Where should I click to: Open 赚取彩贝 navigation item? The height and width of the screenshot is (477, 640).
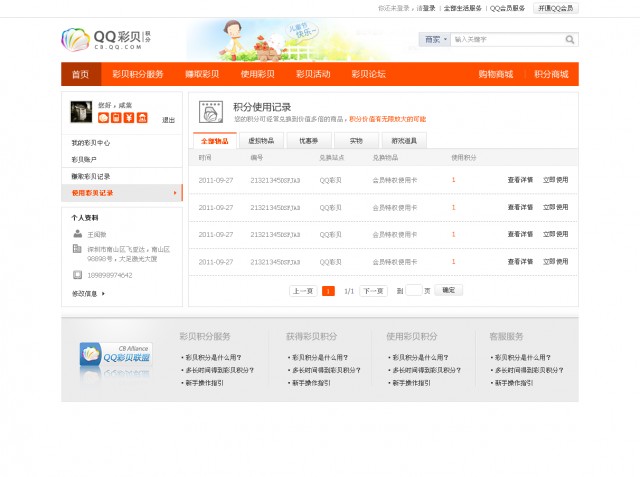tap(202, 74)
